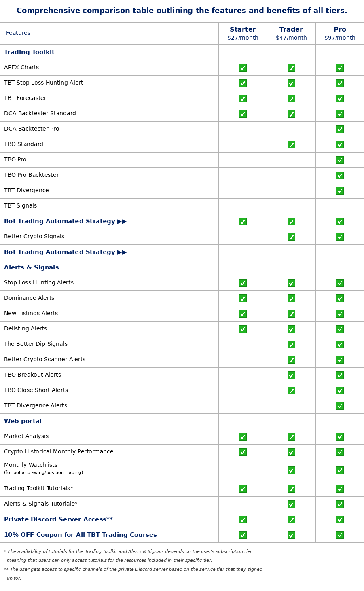Click Pro checkmark for TBT Divergence
364x591 pixels.
pyautogui.click(x=340, y=191)
